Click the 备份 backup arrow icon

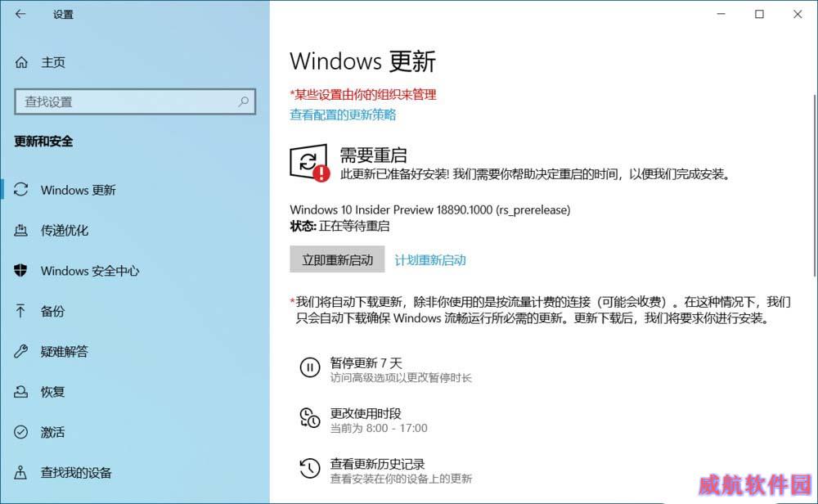[20, 311]
